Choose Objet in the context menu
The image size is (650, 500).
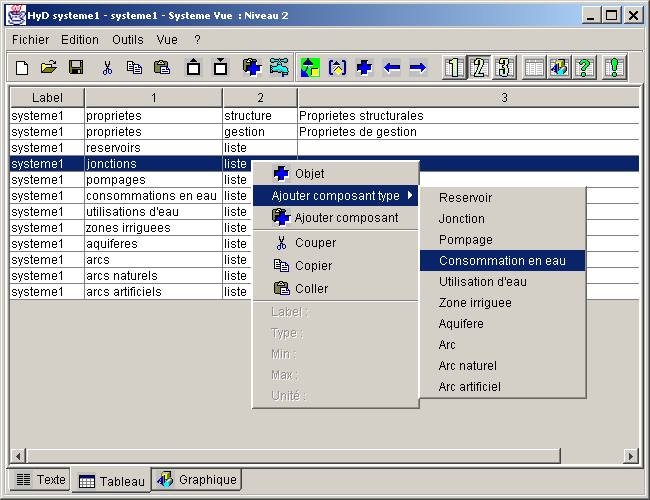click(x=336, y=174)
